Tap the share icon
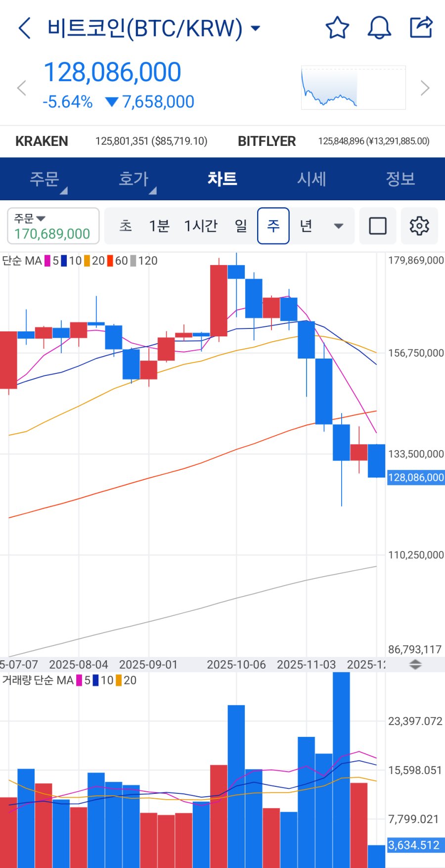 coord(421,28)
